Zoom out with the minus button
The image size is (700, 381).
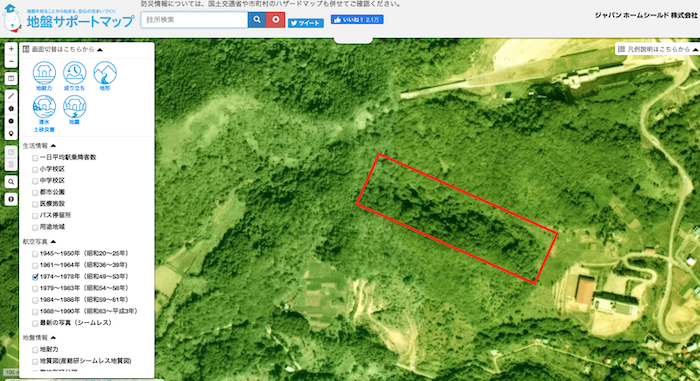[11, 61]
